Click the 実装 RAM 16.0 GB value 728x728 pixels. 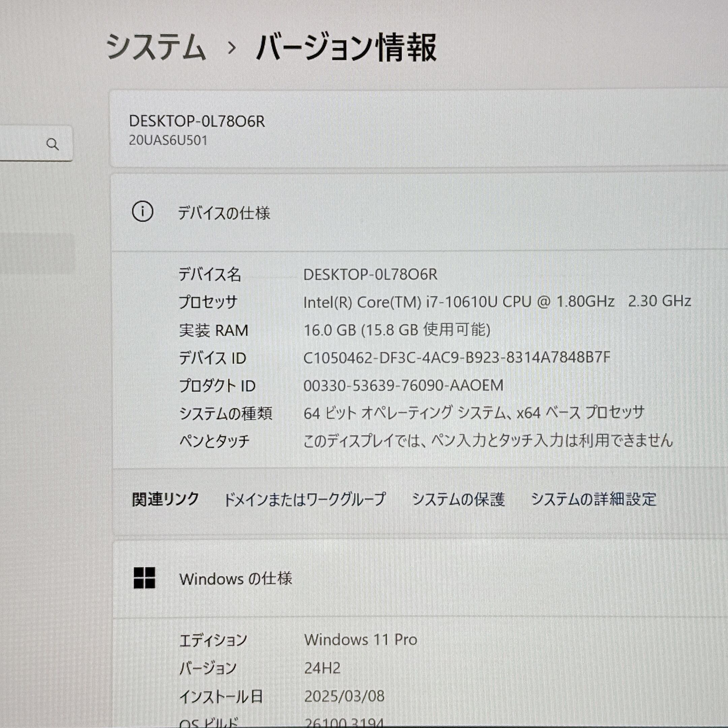(x=397, y=330)
